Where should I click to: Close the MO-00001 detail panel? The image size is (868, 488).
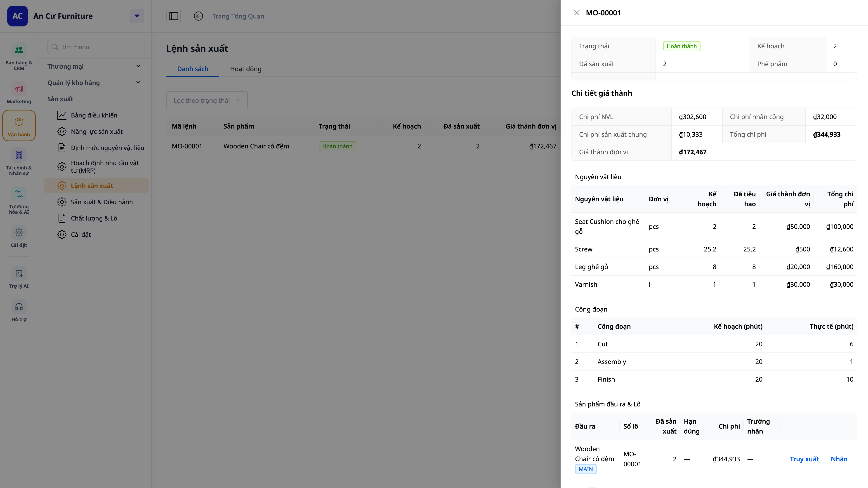tap(577, 13)
